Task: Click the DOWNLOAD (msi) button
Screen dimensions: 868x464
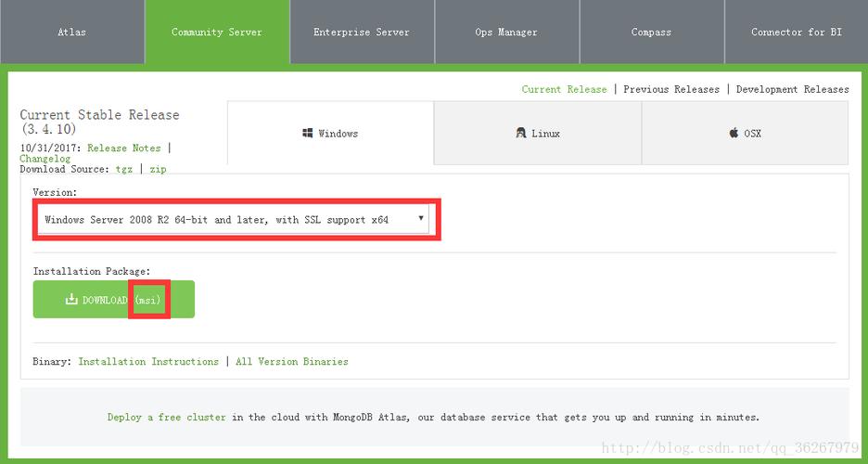Action: tap(113, 299)
